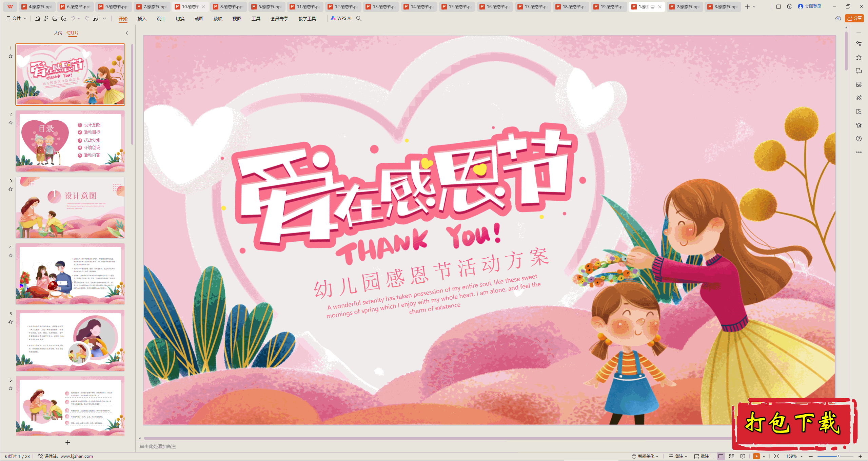868x461 pixels.
Task: Click the WPS home logo icon
Action: click(10, 6)
